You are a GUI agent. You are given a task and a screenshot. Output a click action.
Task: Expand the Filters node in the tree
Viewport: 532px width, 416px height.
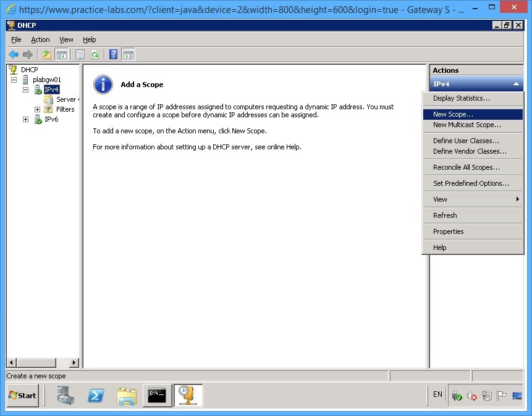(x=36, y=109)
